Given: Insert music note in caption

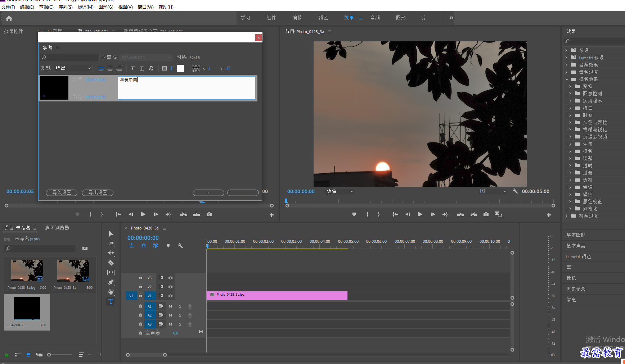Looking at the screenshot, I should [x=151, y=68].
